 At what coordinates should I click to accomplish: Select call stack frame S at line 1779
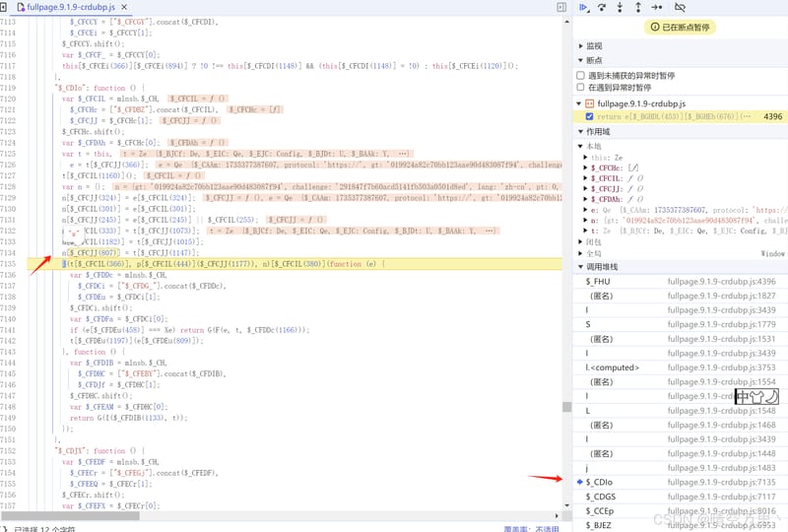[681, 324]
